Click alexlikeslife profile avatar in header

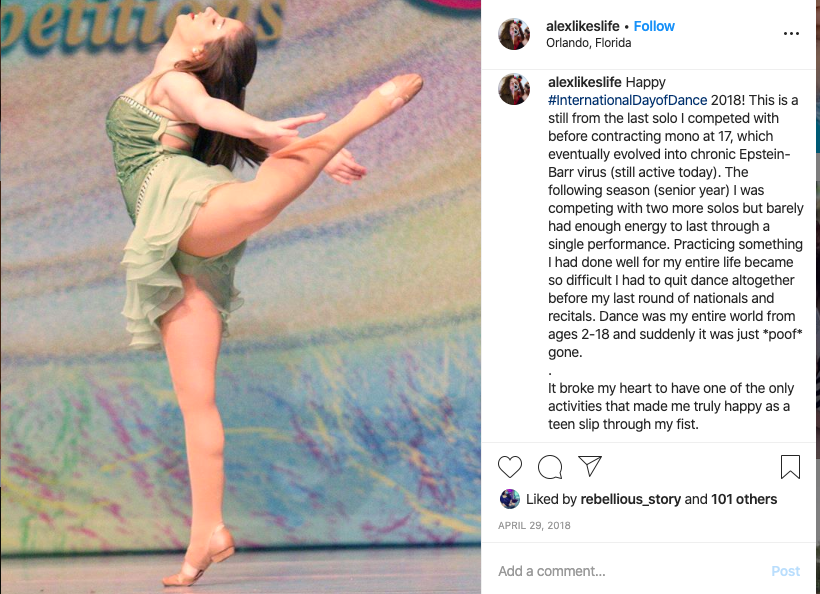point(514,34)
